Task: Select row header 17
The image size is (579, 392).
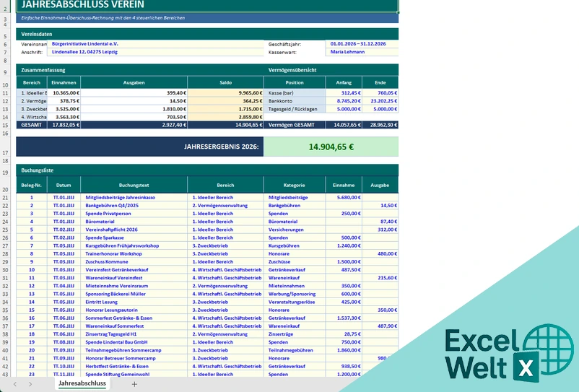Action: click(x=5, y=153)
